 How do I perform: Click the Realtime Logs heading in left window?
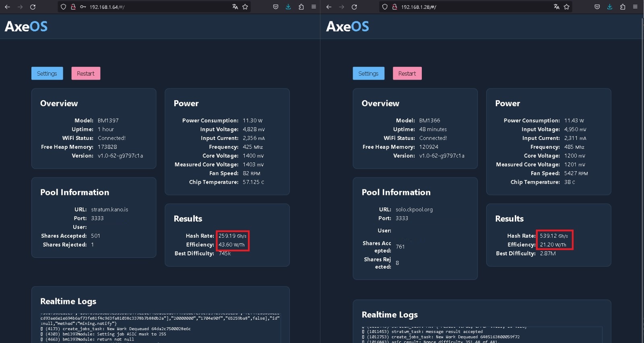68,302
